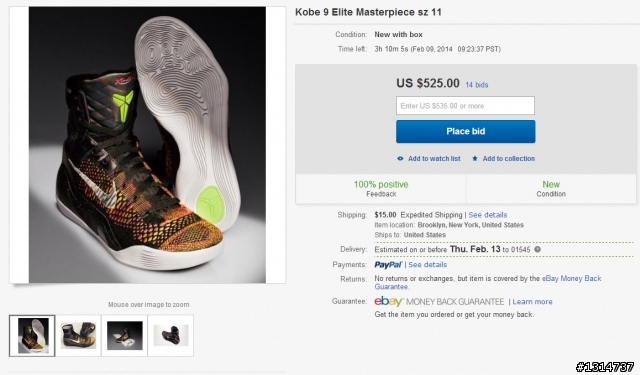Image resolution: width=640 pixels, height=375 pixels.
Task: Open the Add to collection link
Action: pyautogui.click(x=509, y=158)
